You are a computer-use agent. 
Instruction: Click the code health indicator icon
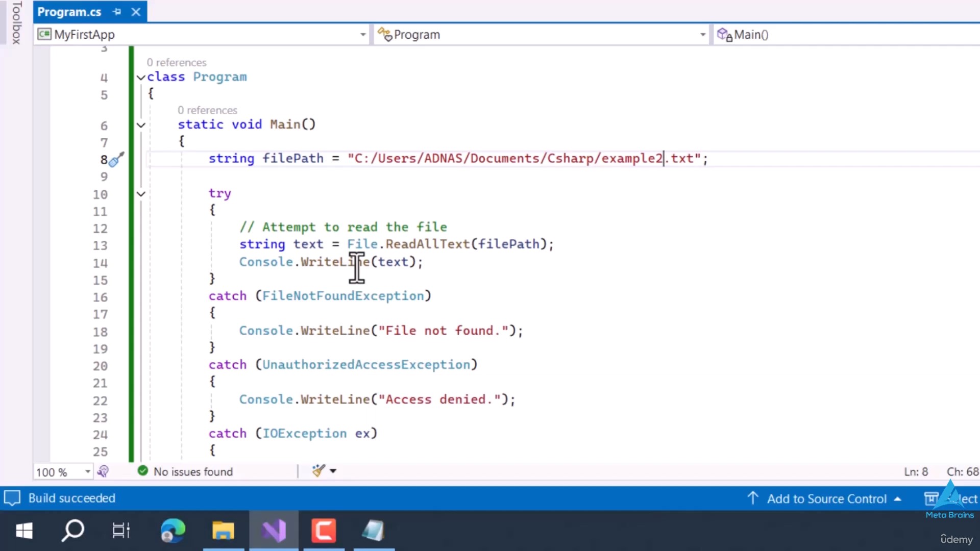103,471
